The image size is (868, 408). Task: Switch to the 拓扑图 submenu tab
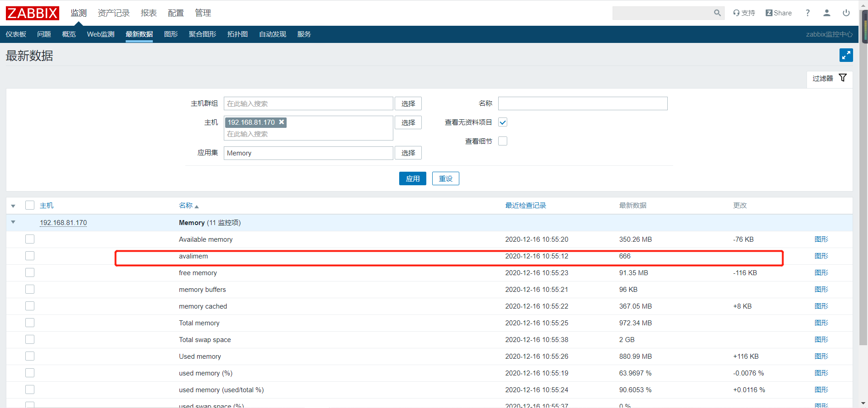coord(237,34)
